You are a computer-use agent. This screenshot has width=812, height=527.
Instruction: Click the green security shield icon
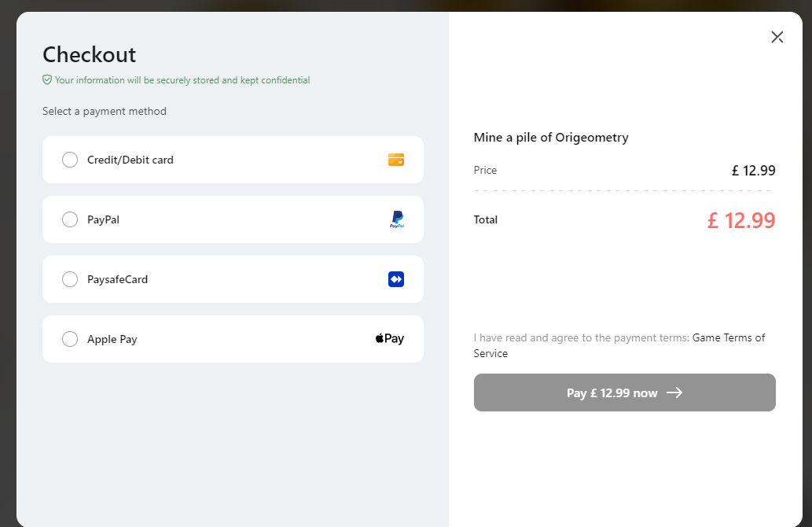(47, 79)
